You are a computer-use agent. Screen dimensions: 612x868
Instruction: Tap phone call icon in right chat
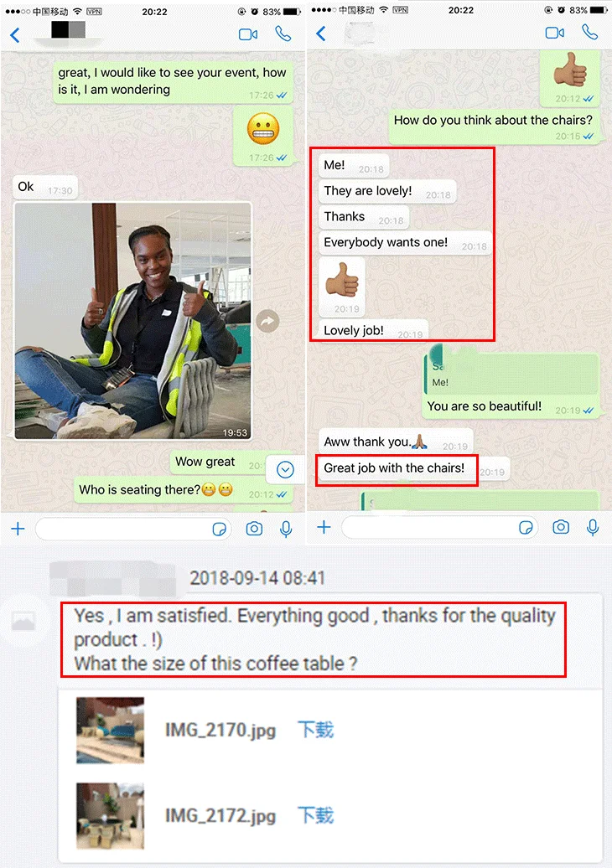point(590,33)
